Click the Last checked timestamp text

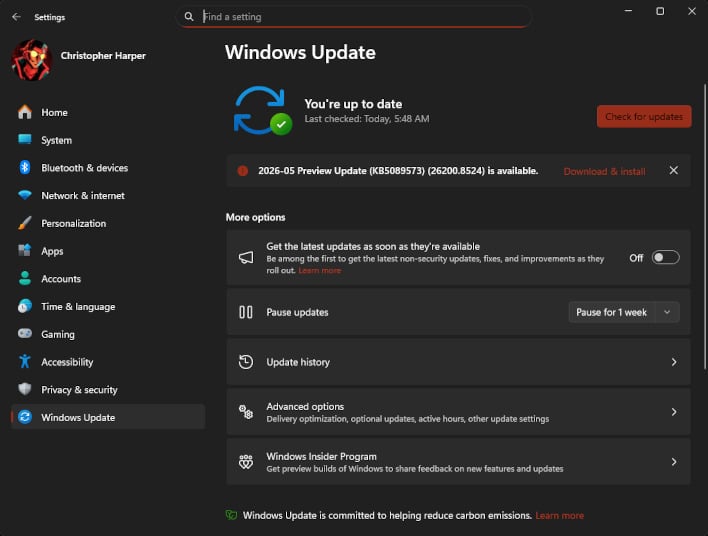tap(367, 119)
